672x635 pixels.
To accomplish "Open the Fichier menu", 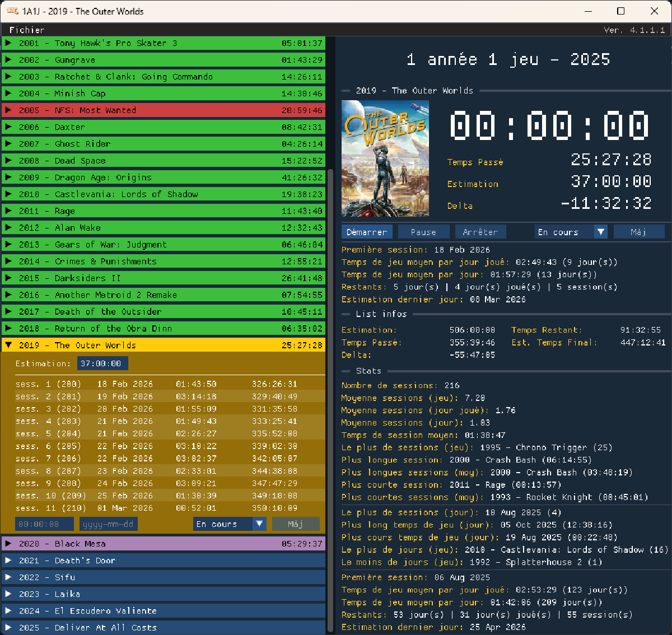I will pos(27,30).
